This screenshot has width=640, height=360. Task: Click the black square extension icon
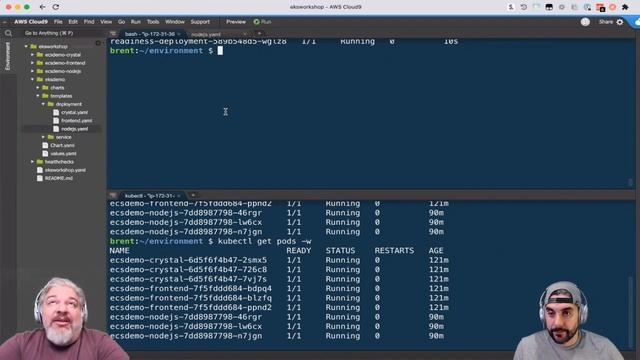click(x=549, y=7)
